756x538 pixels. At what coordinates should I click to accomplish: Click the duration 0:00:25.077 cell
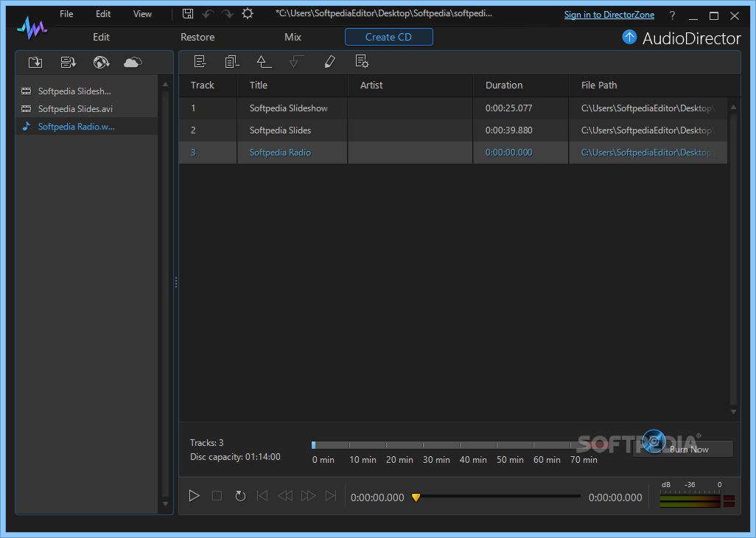tap(521, 108)
